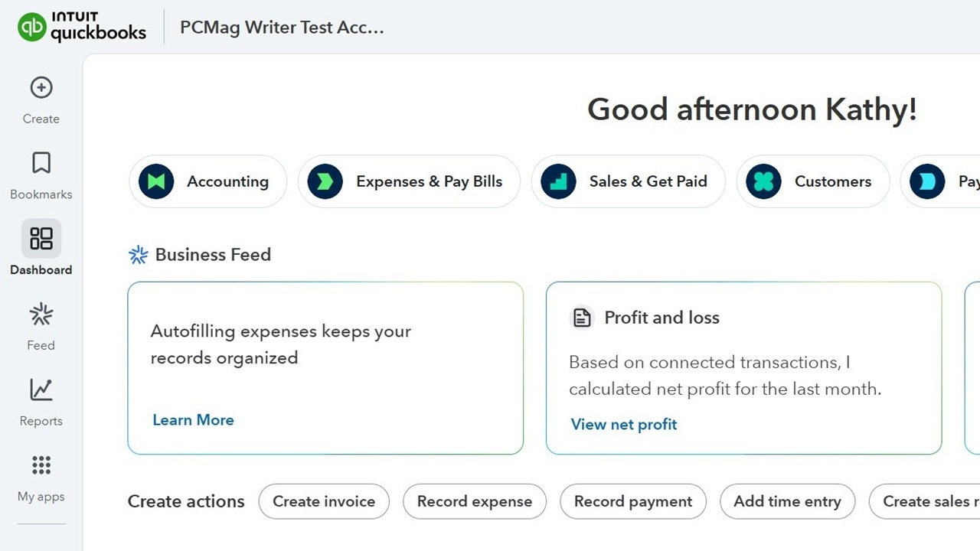The image size is (980, 551).
Task: Click View net profit
Action: 623,424
